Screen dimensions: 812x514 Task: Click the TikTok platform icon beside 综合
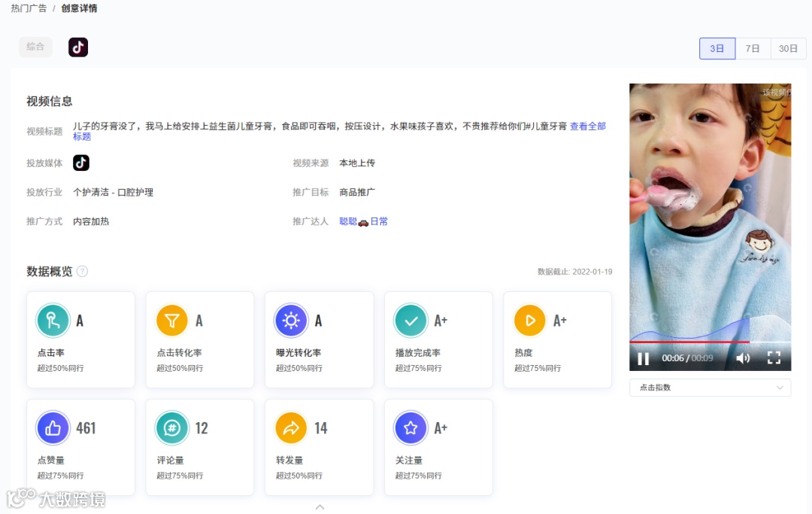(78, 47)
